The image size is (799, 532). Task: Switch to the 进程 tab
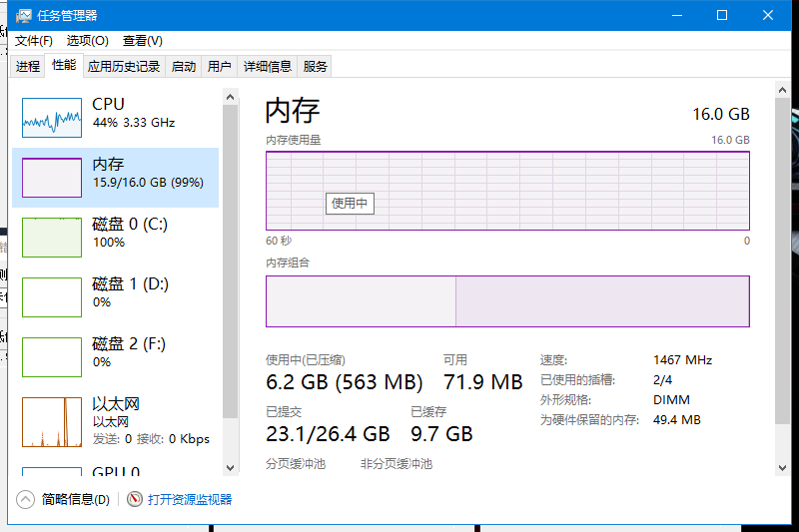click(28, 67)
